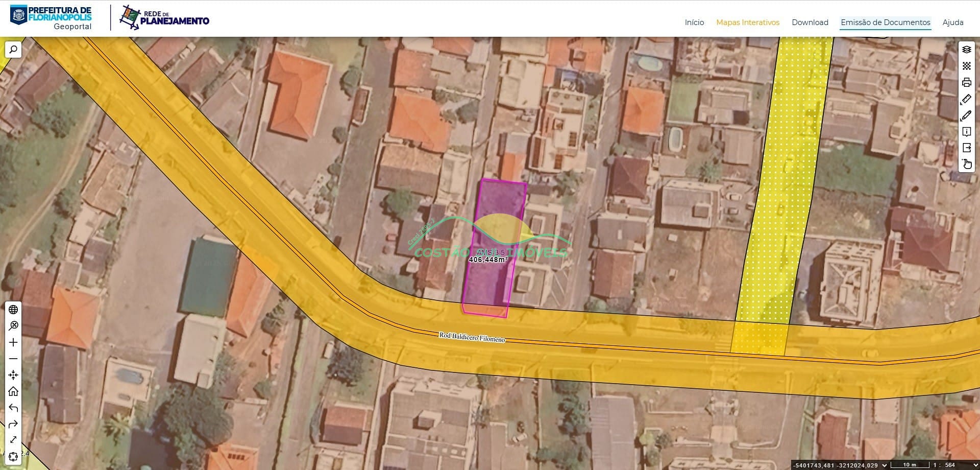
Task: Expand the coordinate system dropdown
Action: point(884,465)
